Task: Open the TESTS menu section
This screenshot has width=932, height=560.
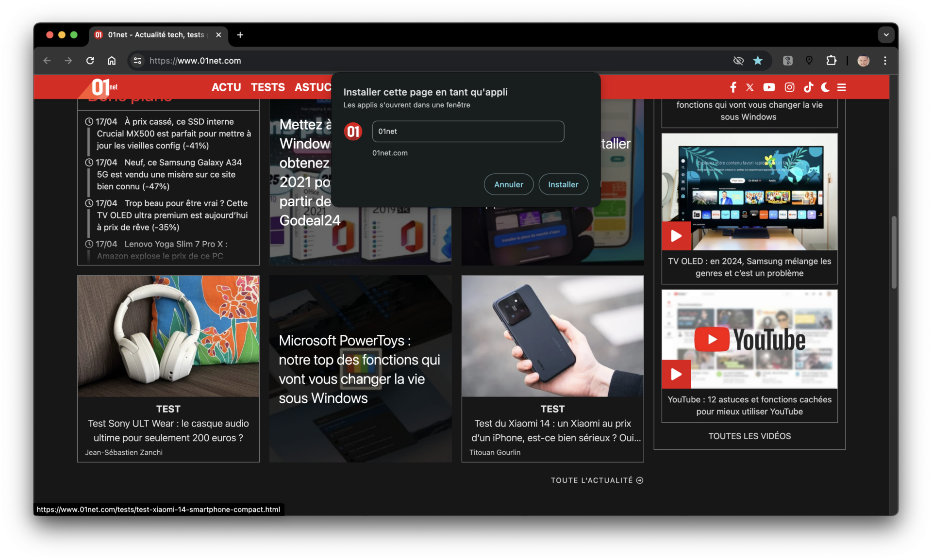Action: tap(267, 87)
